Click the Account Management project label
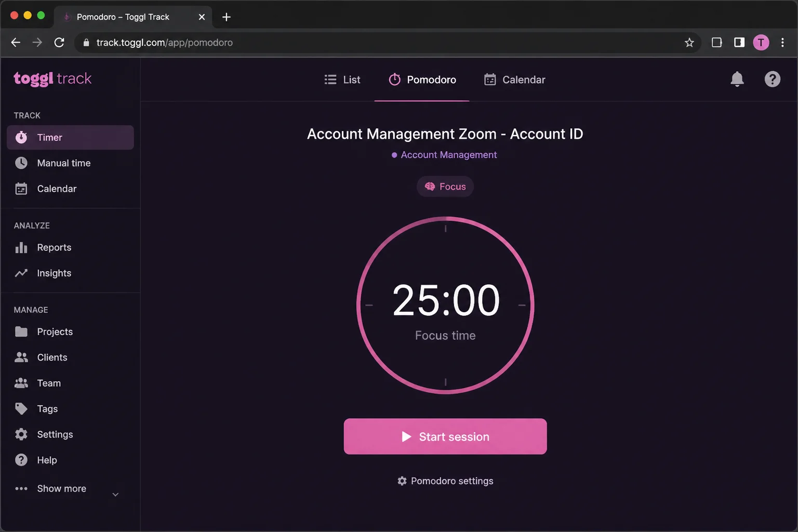Image resolution: width=798 pixels, height=532 pixels. pos(444,155)
